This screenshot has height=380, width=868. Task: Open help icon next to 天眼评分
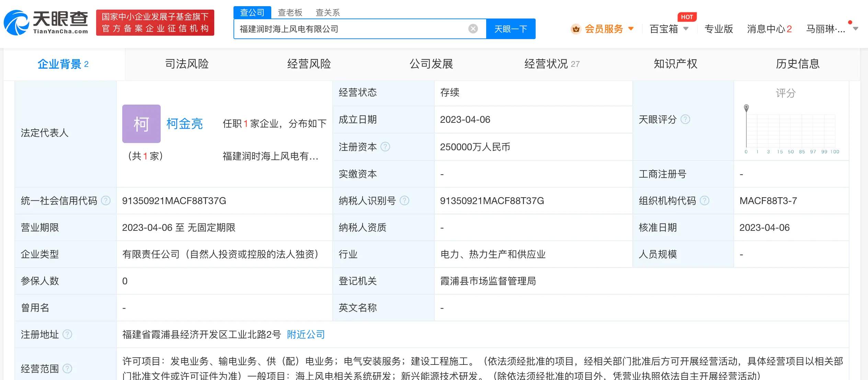685,119
